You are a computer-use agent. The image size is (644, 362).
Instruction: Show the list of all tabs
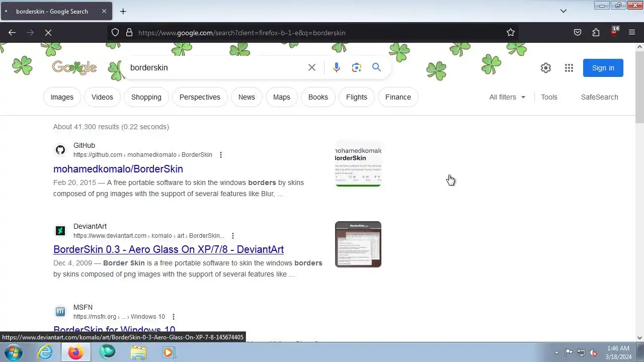coord(563,11)
